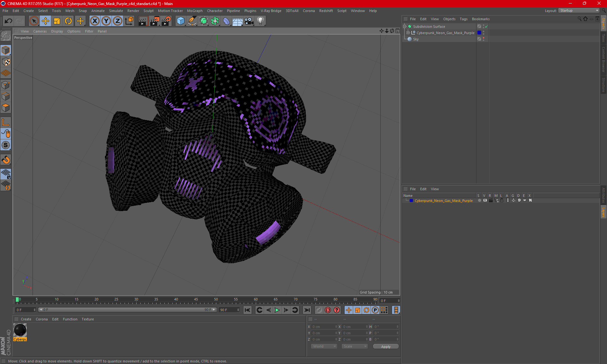Toggle layer solo dot
607x364 pixels.
(x=479, y=200)
